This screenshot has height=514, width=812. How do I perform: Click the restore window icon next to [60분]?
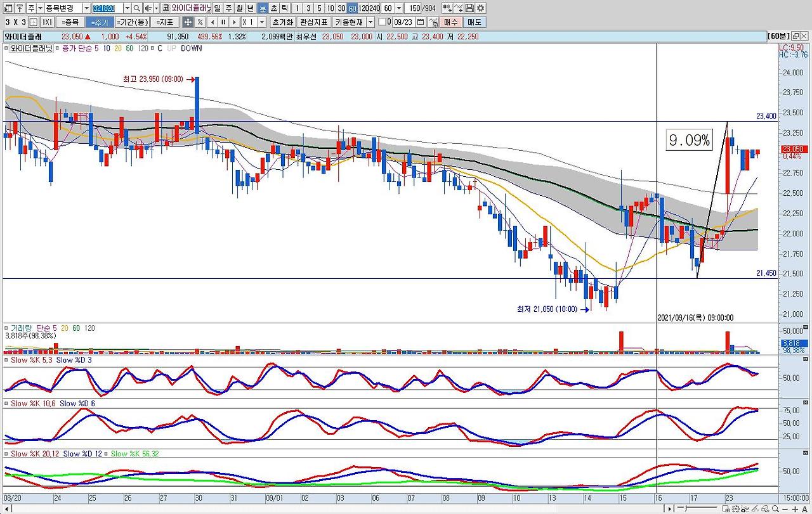click(795, 36)
